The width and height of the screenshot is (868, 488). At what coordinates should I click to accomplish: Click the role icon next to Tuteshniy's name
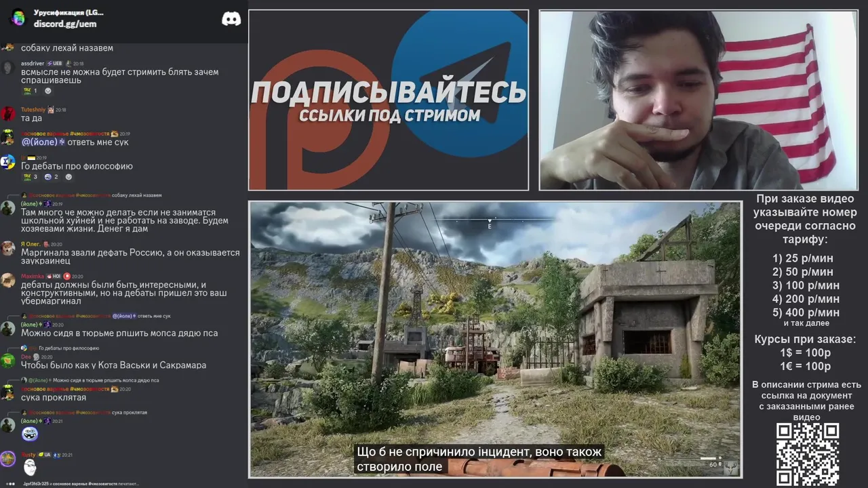pos(51,110)
